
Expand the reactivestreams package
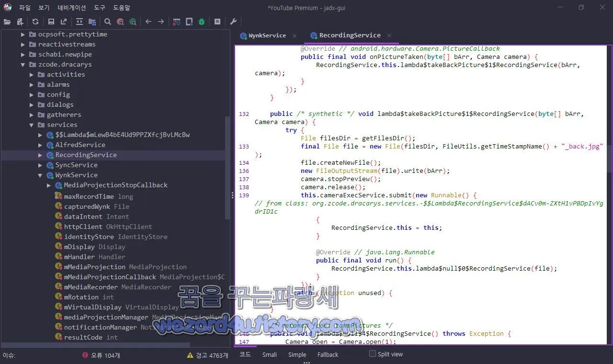23,45
